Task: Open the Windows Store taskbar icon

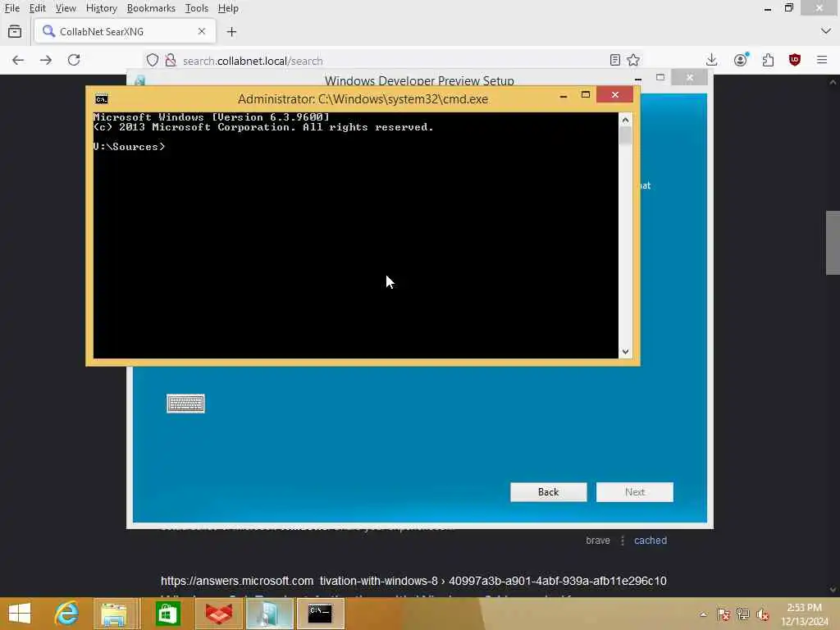Action: pos(167,614)
